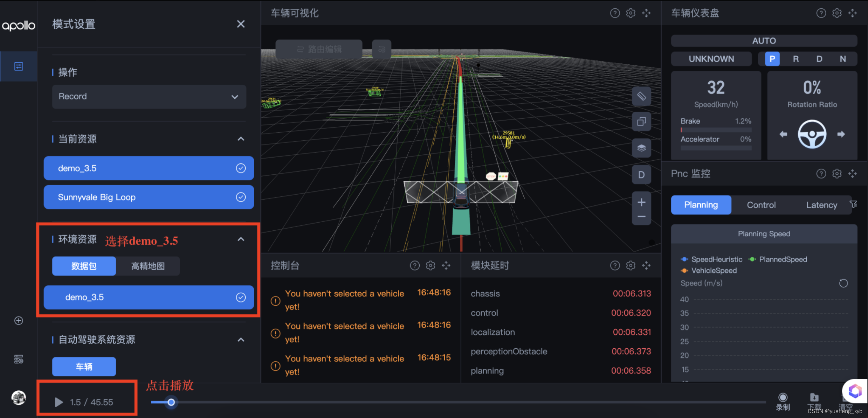Click the playback progress slider handle
Image resolution: width=868 pixels, height=418 pixels.
coord(171,402)
